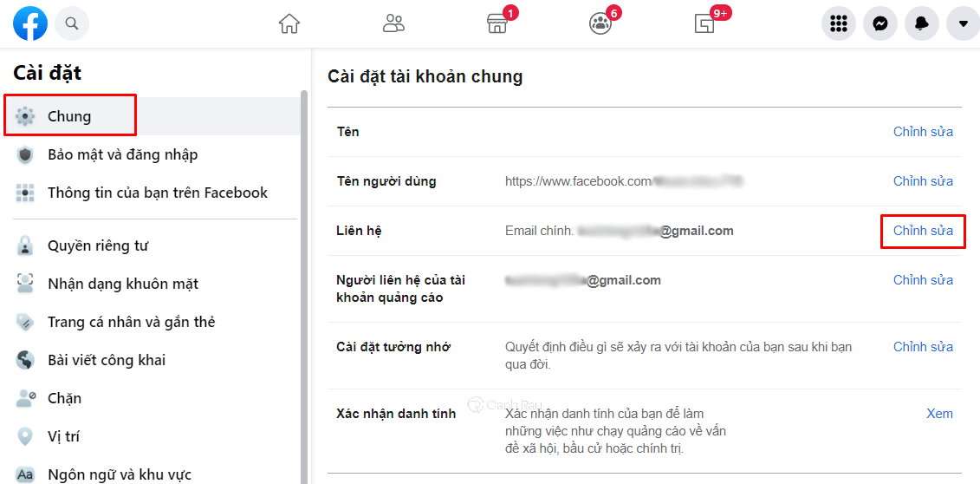Open the Facebook search icon

click(72, 23)
